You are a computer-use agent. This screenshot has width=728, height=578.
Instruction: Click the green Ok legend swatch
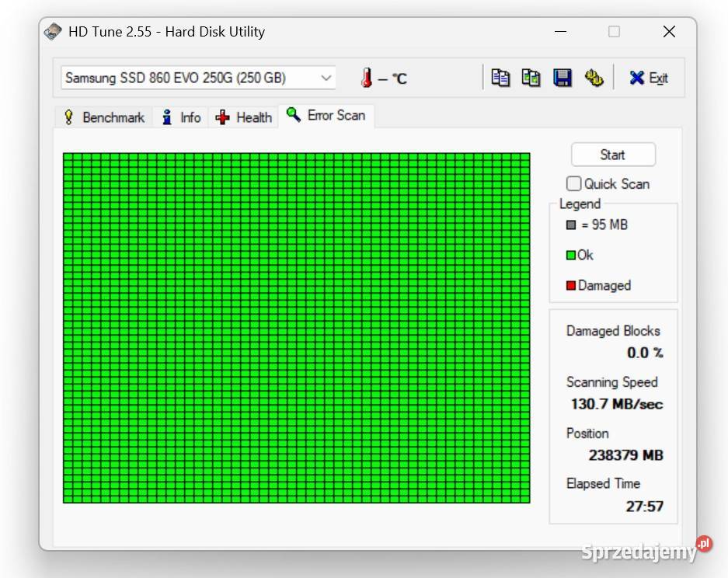pos(570,256)
